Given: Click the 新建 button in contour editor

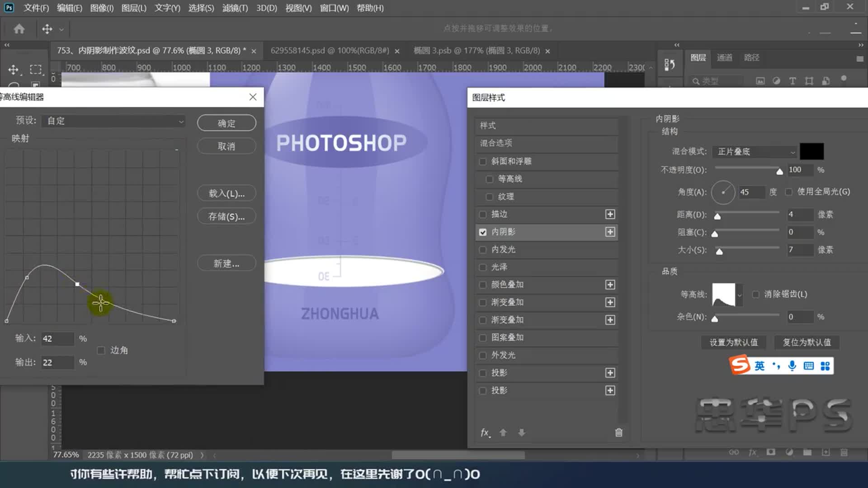Looking at the screenshot, I should (x=226, y=263).
